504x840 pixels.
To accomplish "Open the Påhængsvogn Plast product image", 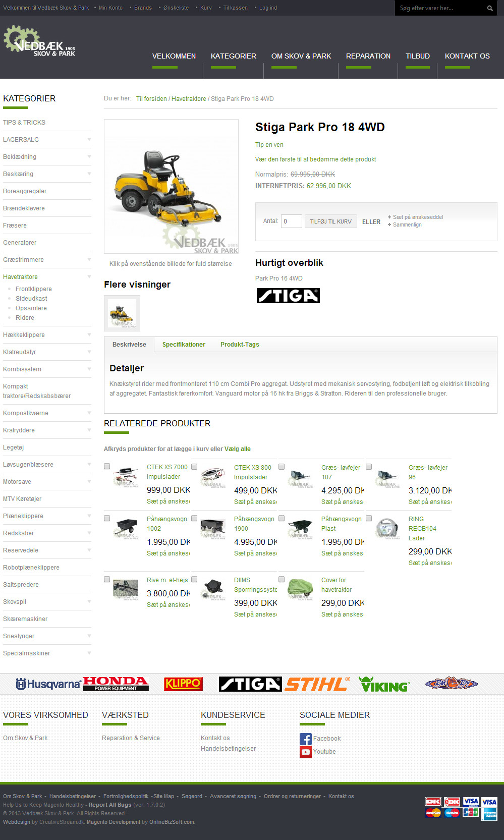I will pos(300,528).
